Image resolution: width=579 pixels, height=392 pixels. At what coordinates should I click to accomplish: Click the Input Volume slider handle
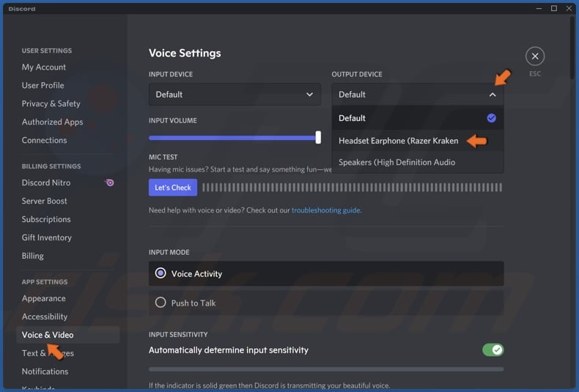coord(318,137)
